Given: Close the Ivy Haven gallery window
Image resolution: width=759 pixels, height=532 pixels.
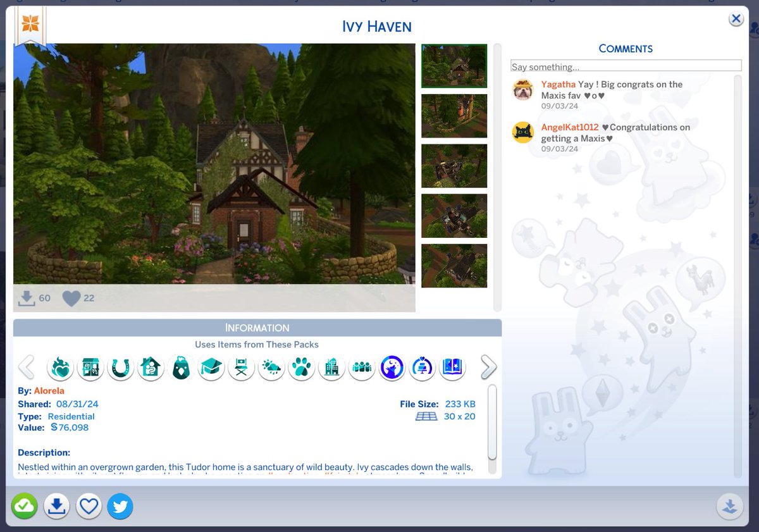Looking at the screenshot, I should point(736,19).
